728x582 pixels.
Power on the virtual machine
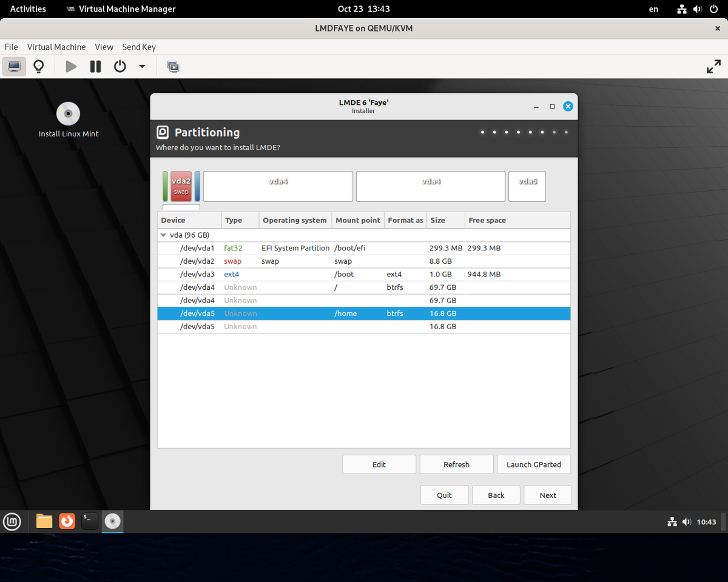click(x=71, y=66)
